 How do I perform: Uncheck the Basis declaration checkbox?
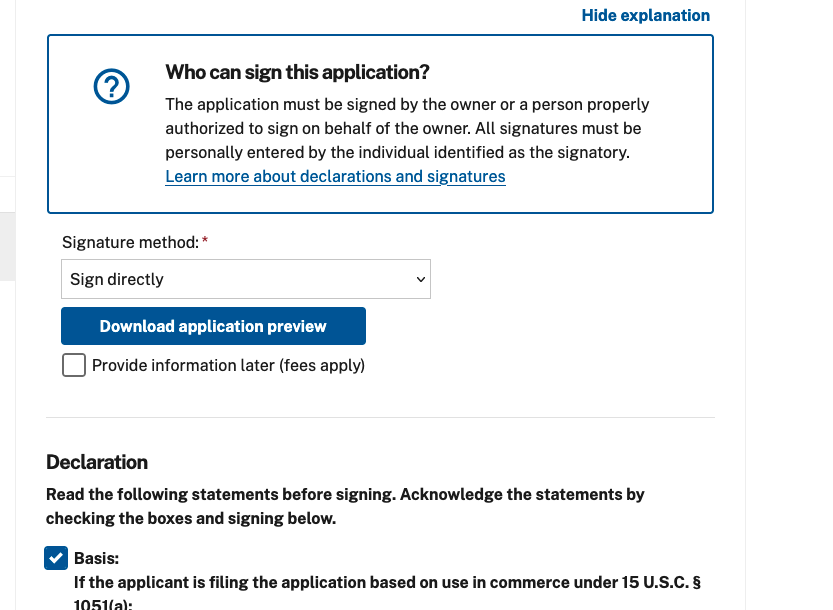[x=56, y=558]
